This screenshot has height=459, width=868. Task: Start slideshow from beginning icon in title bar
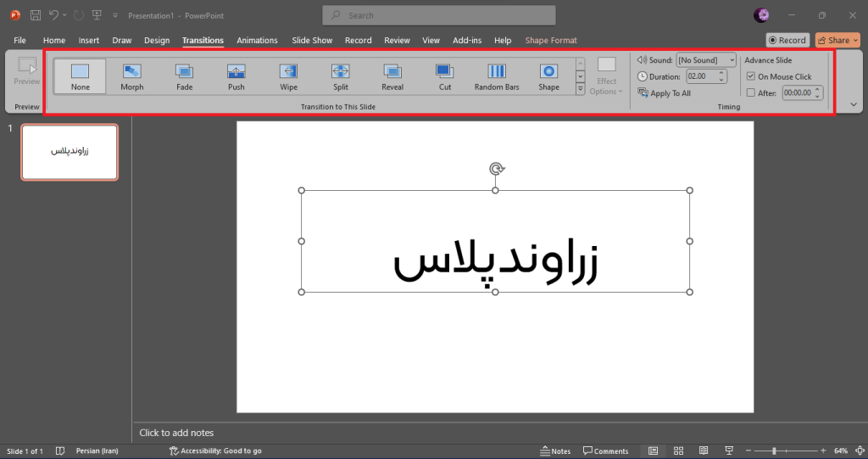[97, 15]
